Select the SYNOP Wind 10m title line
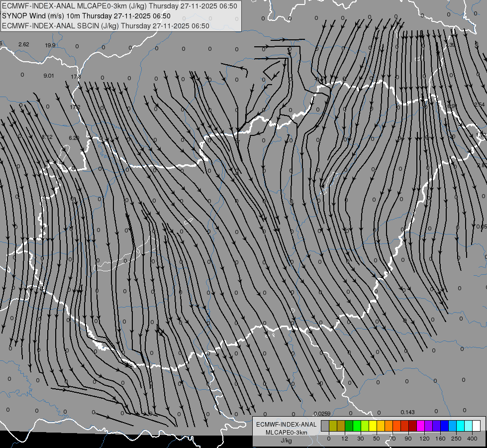 pos(86,16)
